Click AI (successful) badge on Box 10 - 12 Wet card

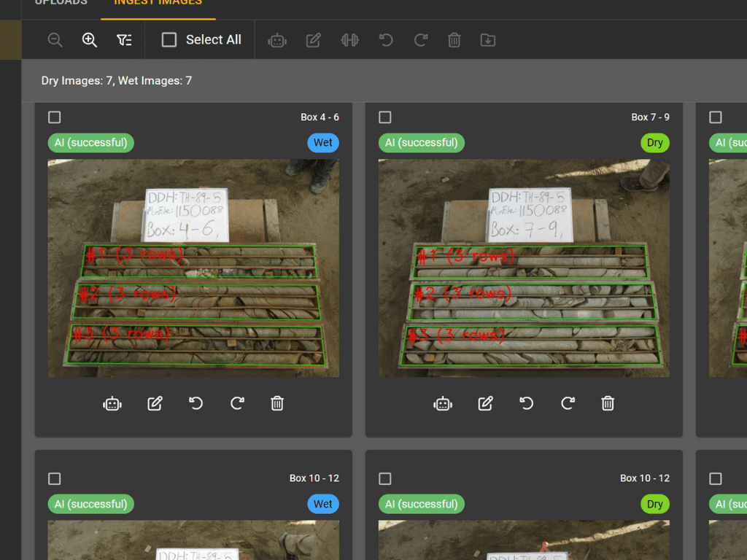[x=91, y=504]
